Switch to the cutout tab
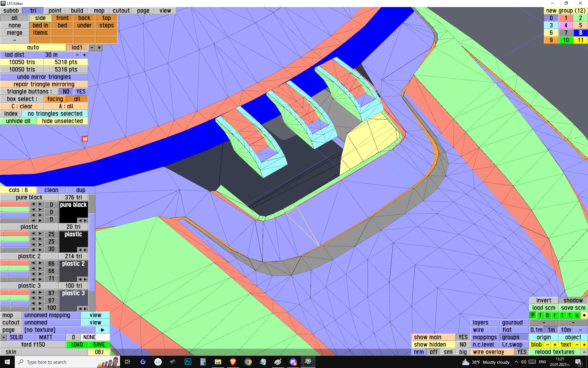 121,11
